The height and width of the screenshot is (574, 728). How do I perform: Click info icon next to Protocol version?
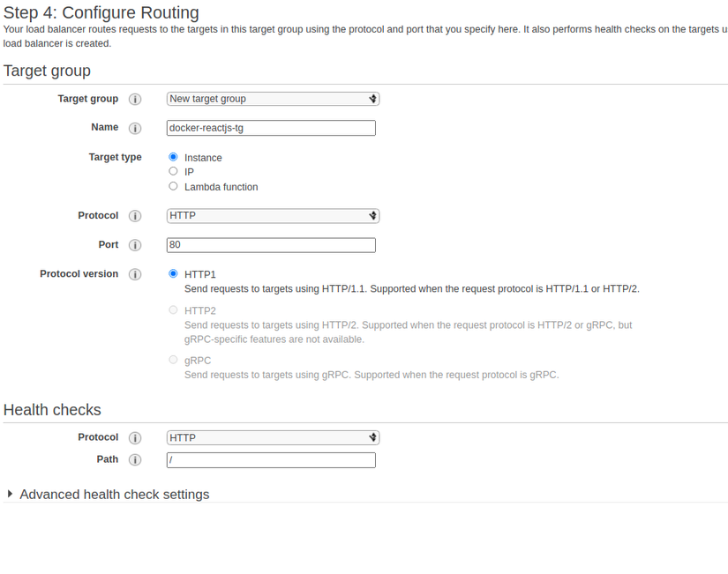tap(135, 274)
